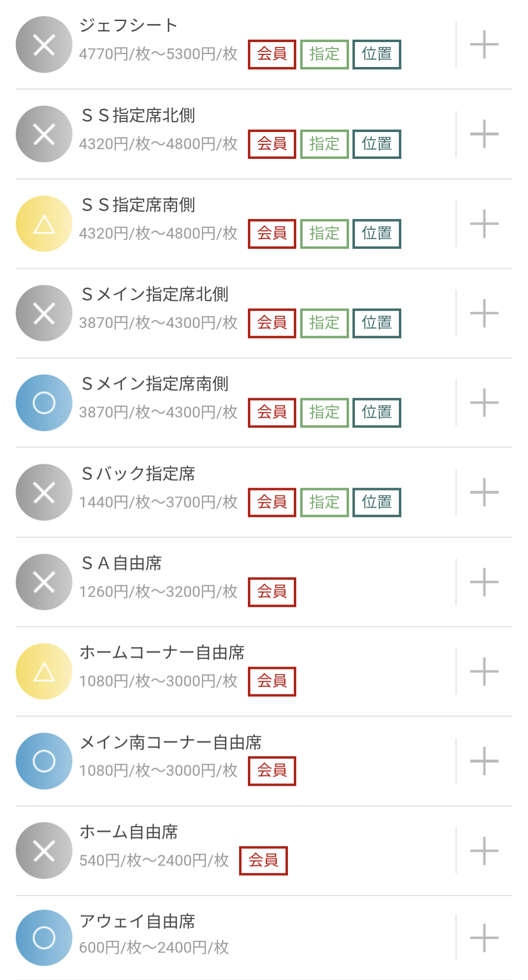Click the gray X icon for Ｓバック指定席
Viewport: 528px width, 980px height.
pos(44,492)
